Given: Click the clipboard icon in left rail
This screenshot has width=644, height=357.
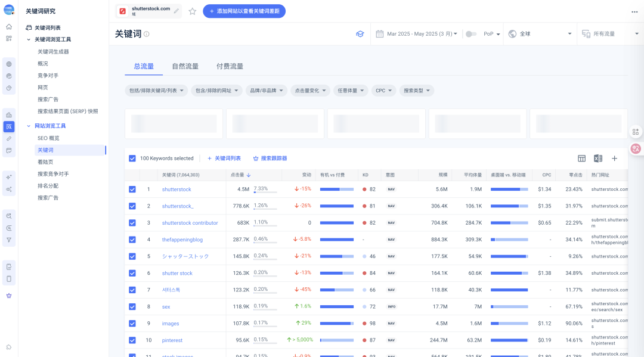Looking at the screenshot, I should point(8,267).
